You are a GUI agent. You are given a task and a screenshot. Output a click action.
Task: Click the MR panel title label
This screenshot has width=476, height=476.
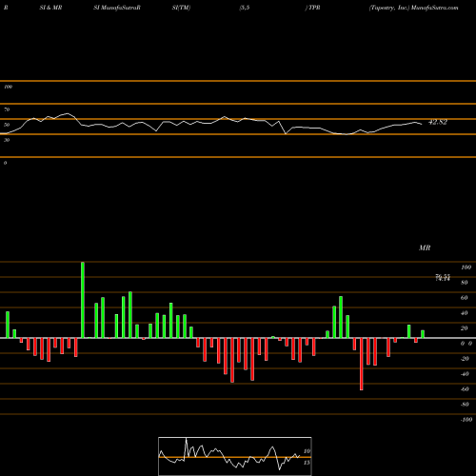pos(425,248)
